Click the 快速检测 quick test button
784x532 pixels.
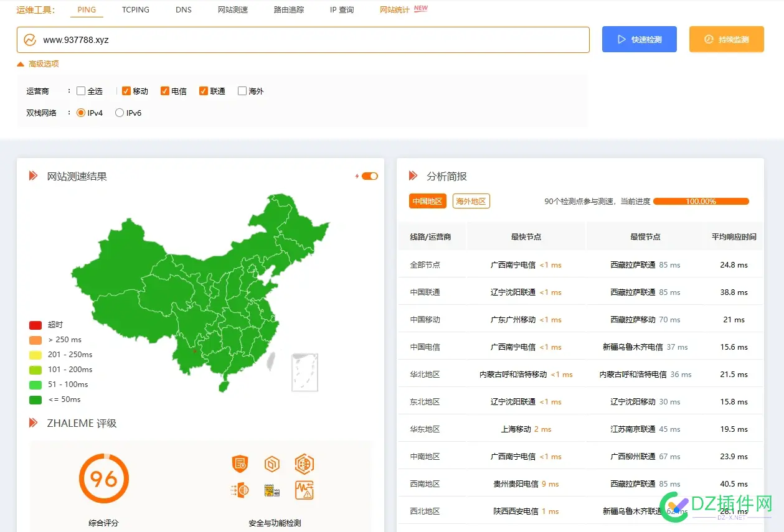pos(639,39)
